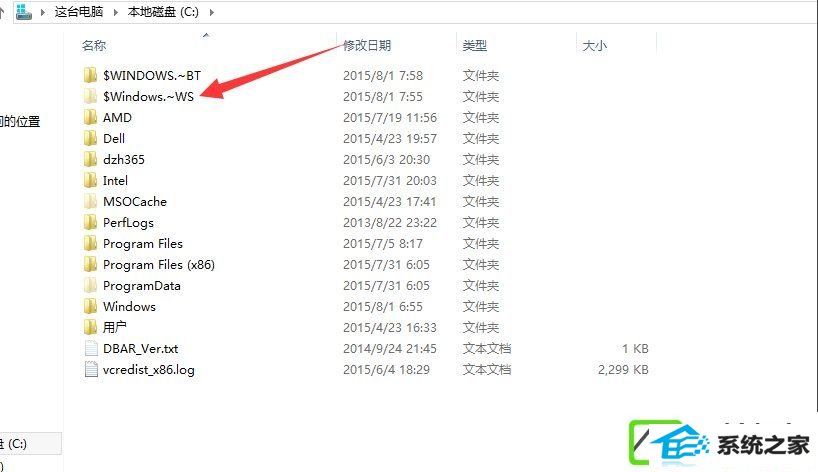Expand dropdown arrow after 本地磁盘 (C:) breadcrumb
The image size is (818, 472).
click(x=211, y=12)
